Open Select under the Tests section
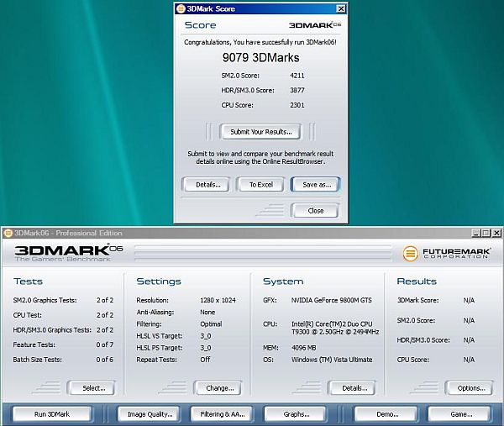This screenshot has width=504, height=426. [92, 388]
